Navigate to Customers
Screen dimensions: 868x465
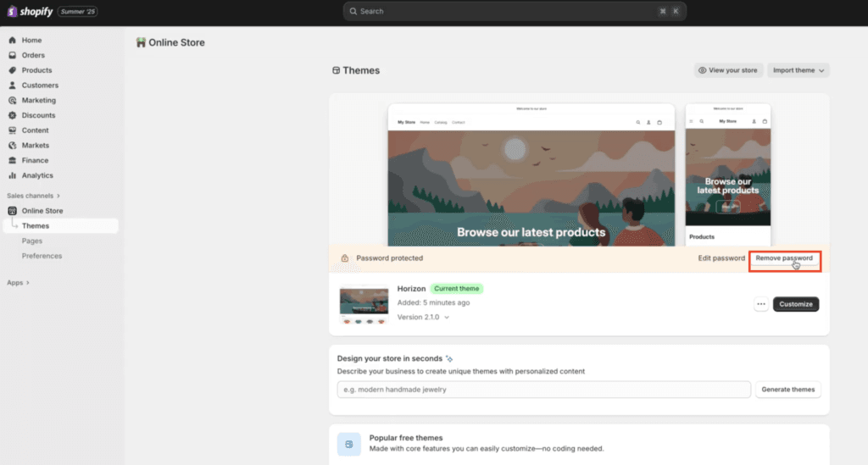click(40, 86)
